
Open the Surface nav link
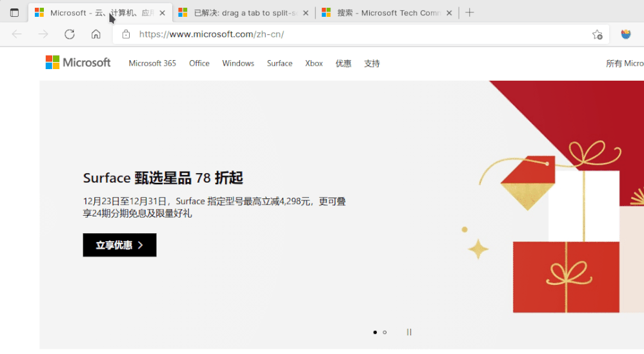[x=279, y=63]
